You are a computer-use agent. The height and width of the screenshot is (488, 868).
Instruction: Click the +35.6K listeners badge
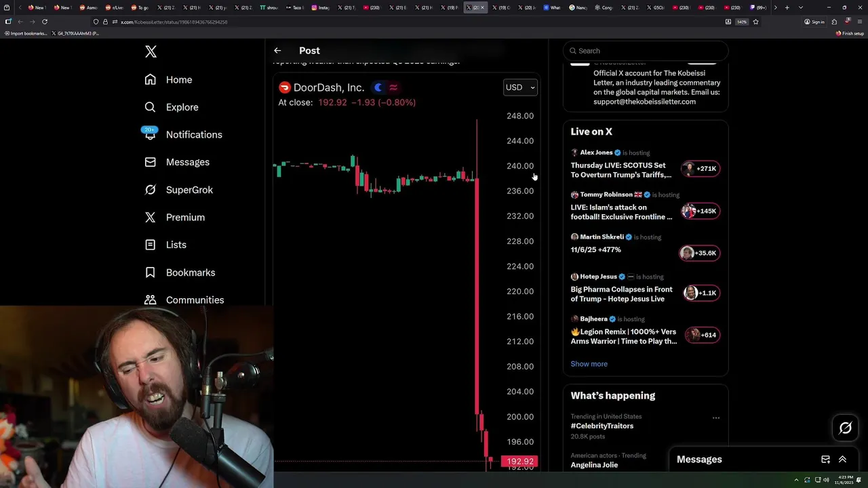pos(699,253)
